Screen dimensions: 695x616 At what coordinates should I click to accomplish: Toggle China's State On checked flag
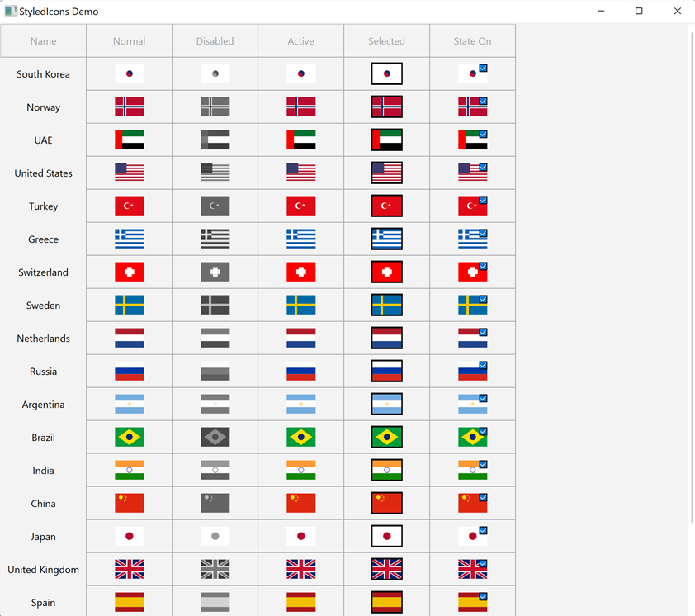(472, 504)
